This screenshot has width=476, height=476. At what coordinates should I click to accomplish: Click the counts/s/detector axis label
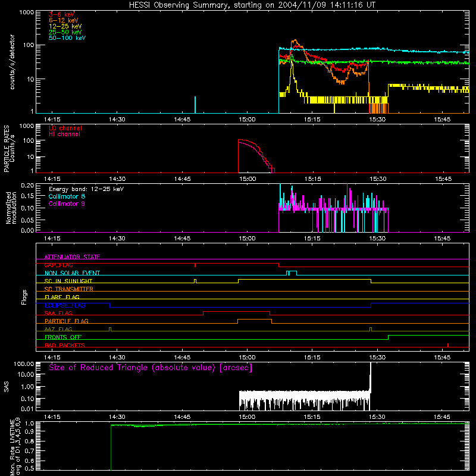[12, 62]
